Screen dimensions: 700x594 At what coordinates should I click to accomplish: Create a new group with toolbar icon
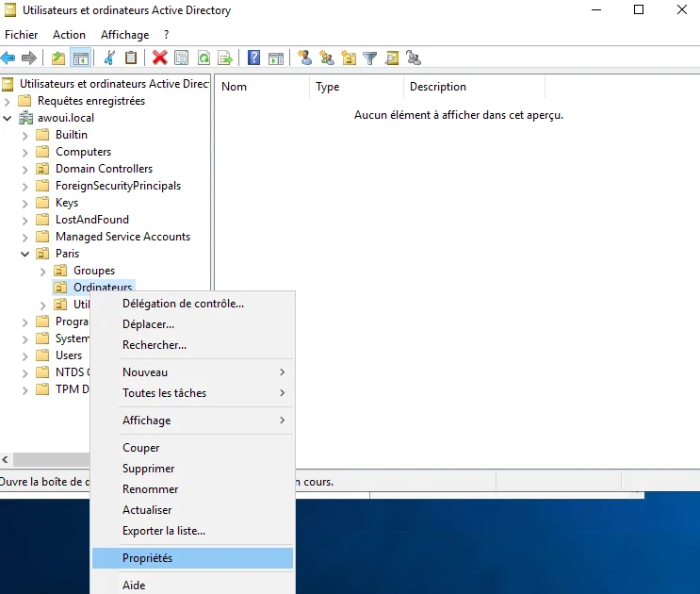tap(327, 58)
